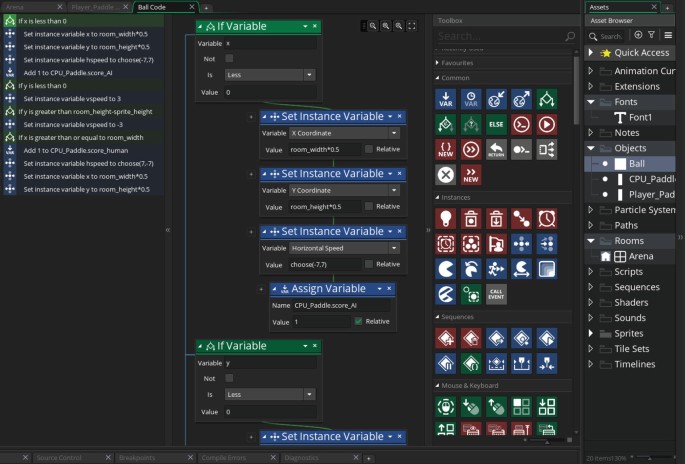Image resolution: width=685 pixels, height=464 pixels.
Task: Select the Set Alarm clock icon
Action: click(x=546, y=218)
